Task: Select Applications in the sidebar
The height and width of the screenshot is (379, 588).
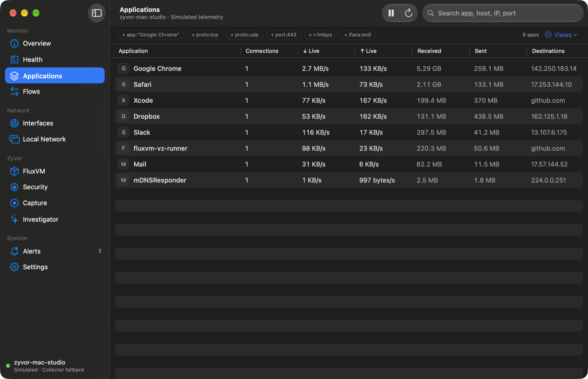Action: 55,76
